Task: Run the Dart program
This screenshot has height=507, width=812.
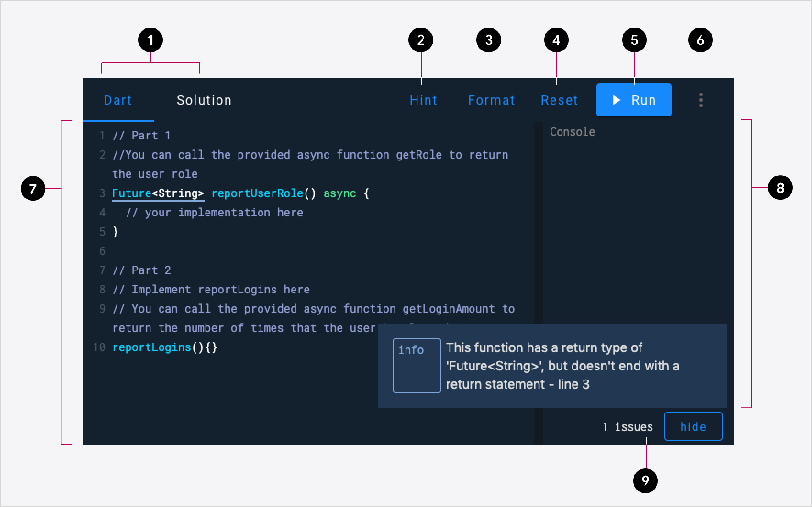Action: (634, 100)
